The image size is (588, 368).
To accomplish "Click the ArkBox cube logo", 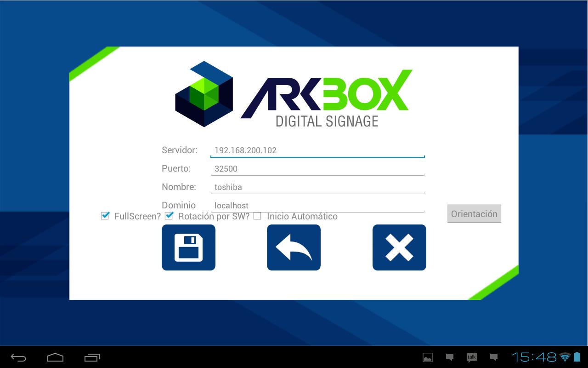I will coord(204,94).
